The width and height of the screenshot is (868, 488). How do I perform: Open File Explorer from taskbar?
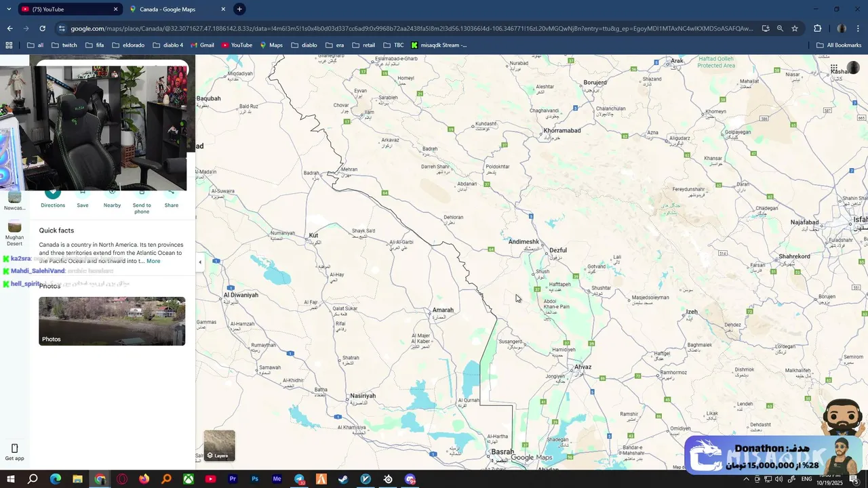[x=78, y=479]
